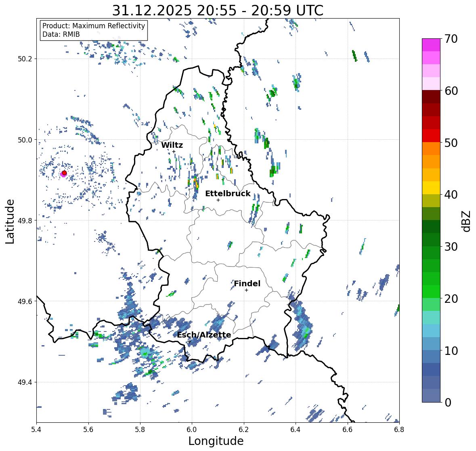476x451 pixels.
Task: Click the 10 tick on the colorbar
Action: 451,350
